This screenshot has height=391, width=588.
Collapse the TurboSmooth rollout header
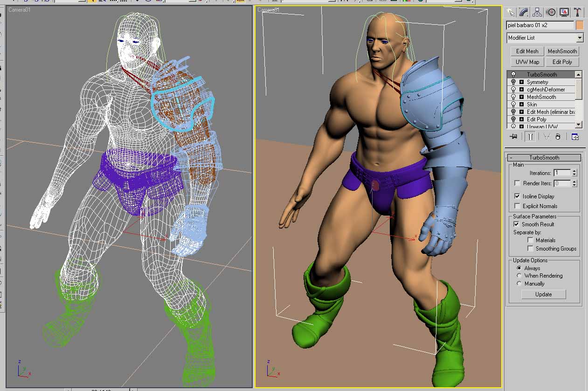click(x=544, y=158)
